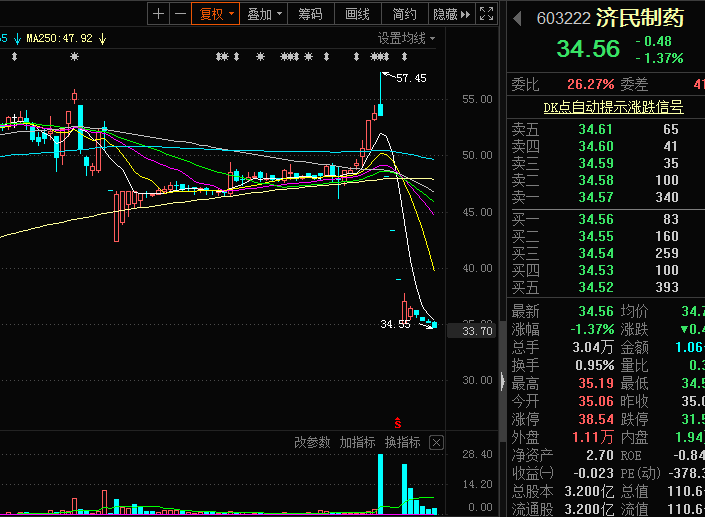Screen dimensions: 705x517
Task: Close the volume indicator panel
Action: (436, 443)
